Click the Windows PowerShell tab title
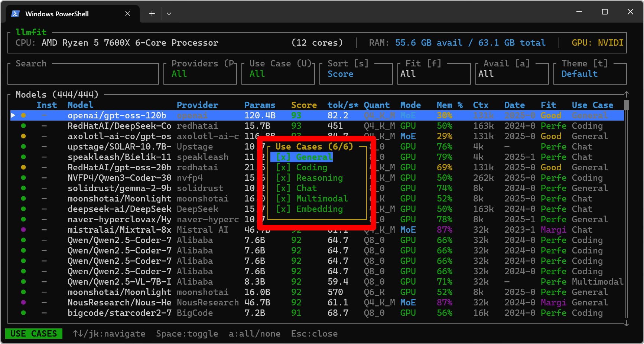The height and width of the screenshot is (344, 644). [x=57, y=14]
